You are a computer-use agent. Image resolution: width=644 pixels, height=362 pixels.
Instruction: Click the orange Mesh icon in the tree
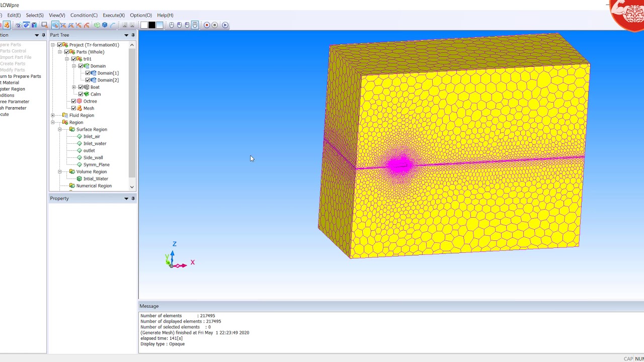(79, 108)
